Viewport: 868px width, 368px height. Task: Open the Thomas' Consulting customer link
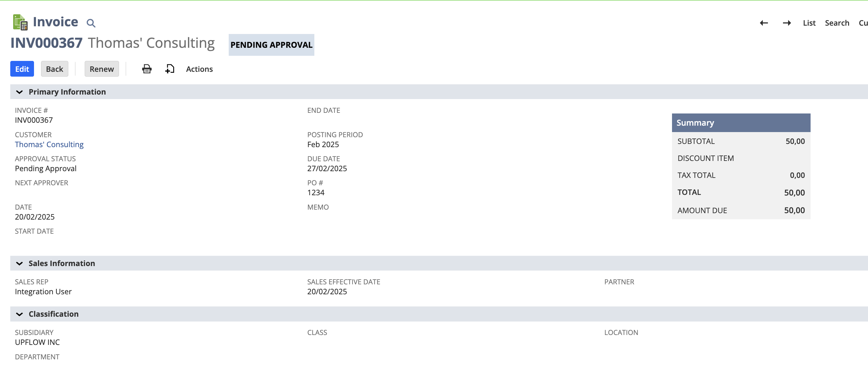49,145
